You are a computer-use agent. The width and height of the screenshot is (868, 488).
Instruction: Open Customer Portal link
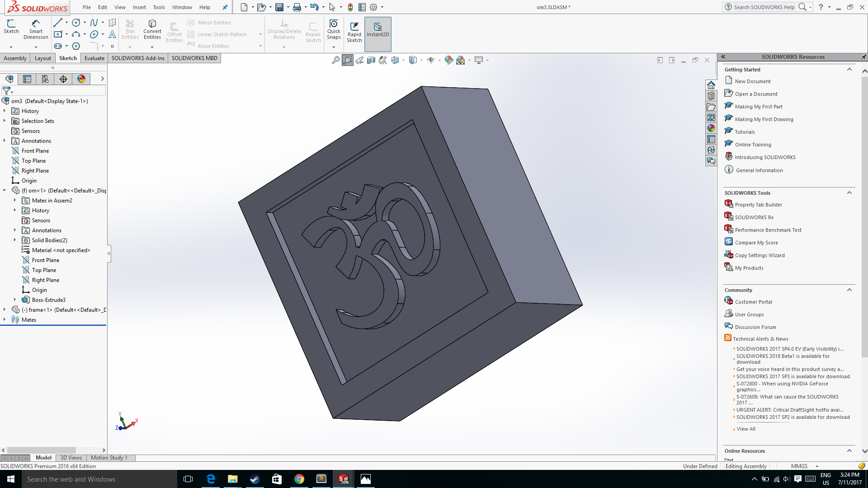click(x=753, y=302)
